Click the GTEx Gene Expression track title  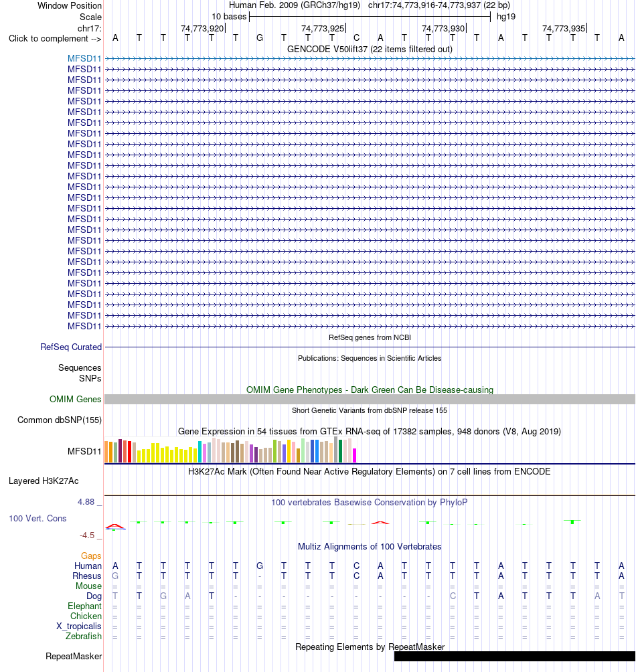tap(370, 431)
